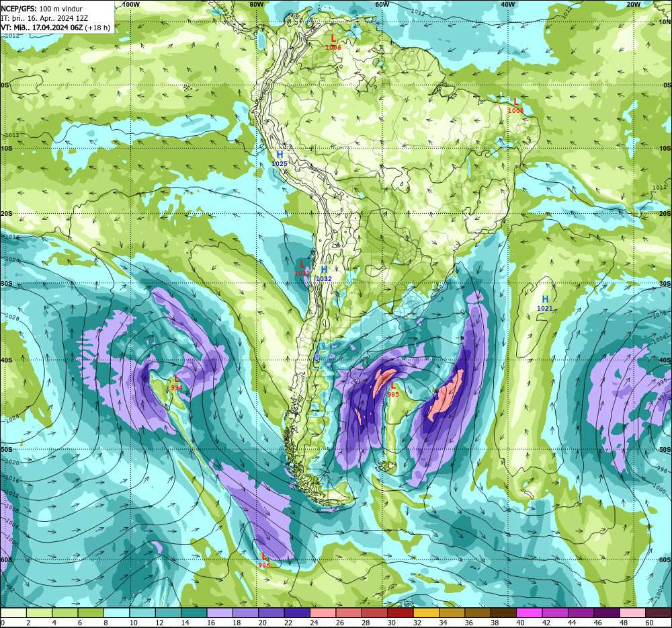
Task: Pick the legend swatch between 0 and 2
Action: coord(13,613)
